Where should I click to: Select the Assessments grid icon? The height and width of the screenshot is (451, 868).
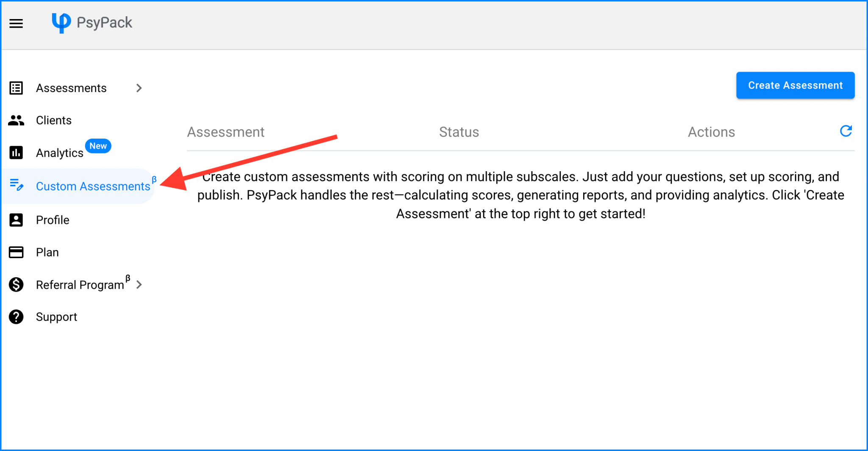(16, 88)
